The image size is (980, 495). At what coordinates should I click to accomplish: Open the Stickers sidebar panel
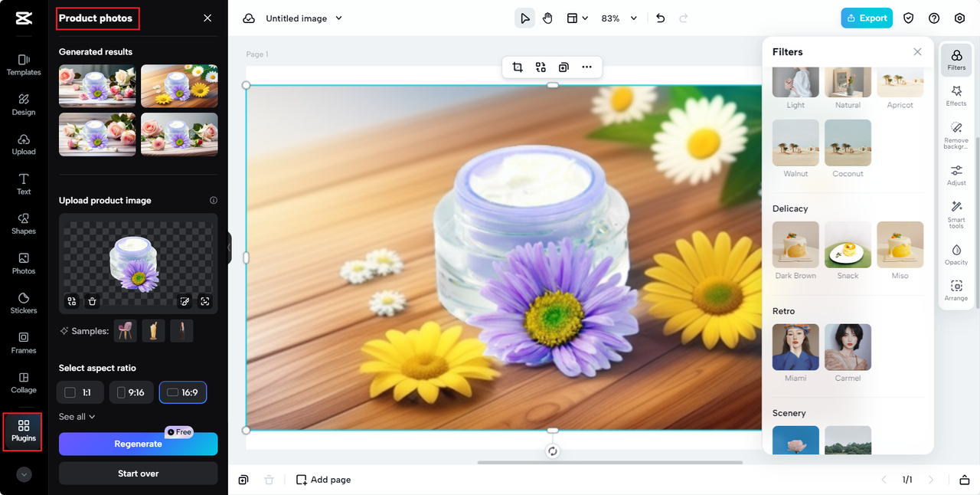(24, 303)
